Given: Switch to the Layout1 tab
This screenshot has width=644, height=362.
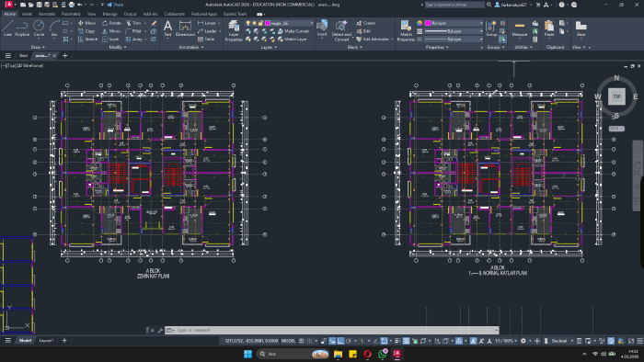Looking at the screenshot, I should (46, 340).
